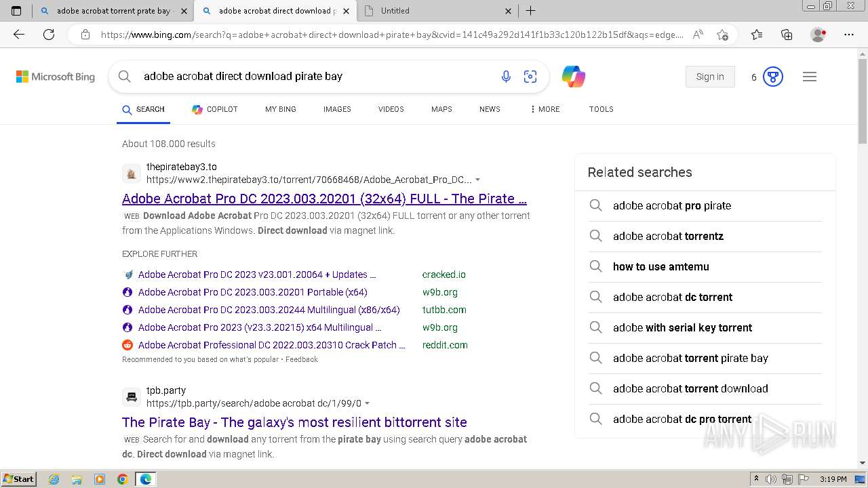The width and height of the screenshot is (868, 488).
Task: Click the Sign in button
Action: [x=710, y=77]
